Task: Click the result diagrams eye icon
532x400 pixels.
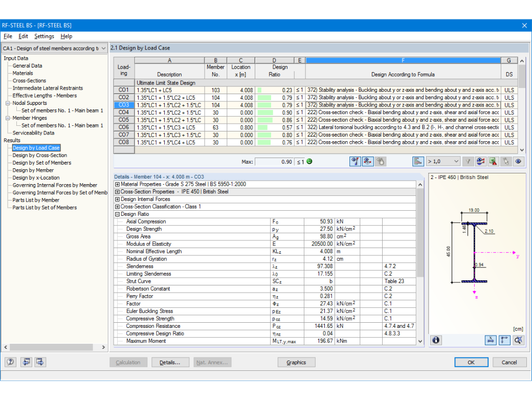Action: pos(480,162)
